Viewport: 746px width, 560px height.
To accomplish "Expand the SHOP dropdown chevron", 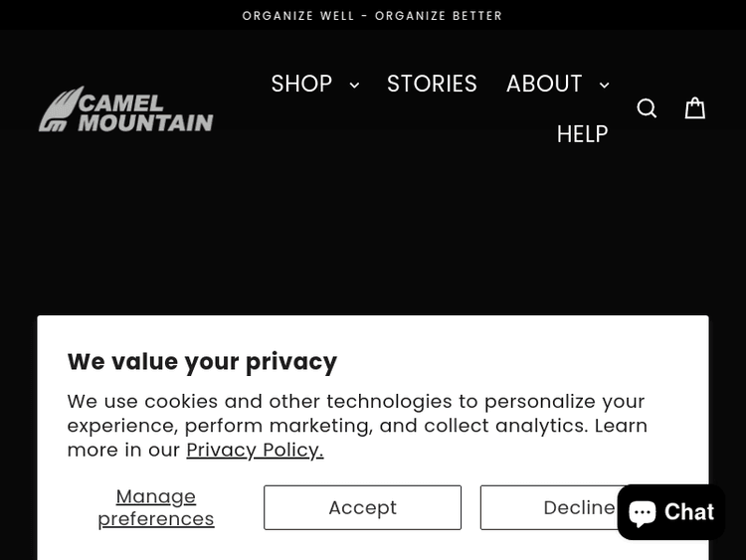I will (354, 86).
